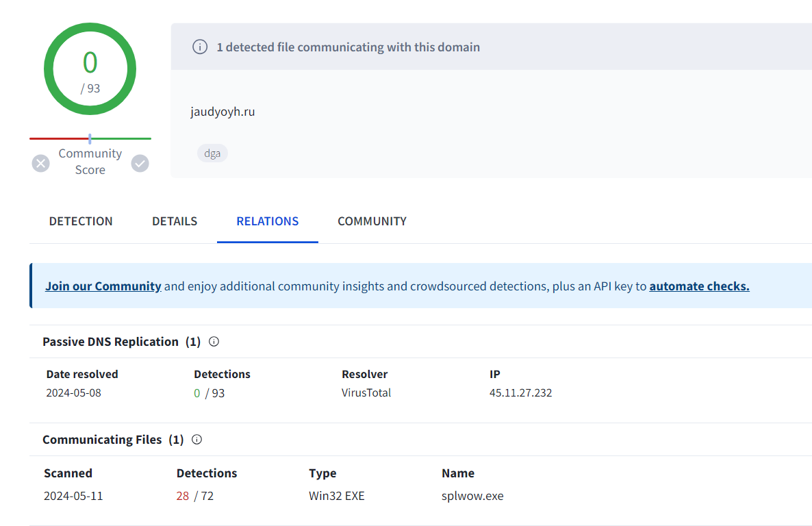Select the RELATIONS tab

[x=267, y=221]
